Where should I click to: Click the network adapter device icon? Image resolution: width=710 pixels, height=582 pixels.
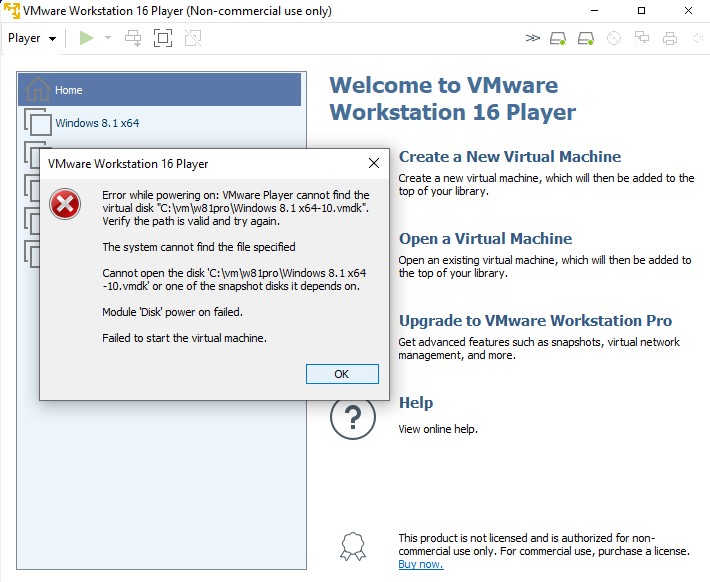pyautogui.click(x=642, y=38)
